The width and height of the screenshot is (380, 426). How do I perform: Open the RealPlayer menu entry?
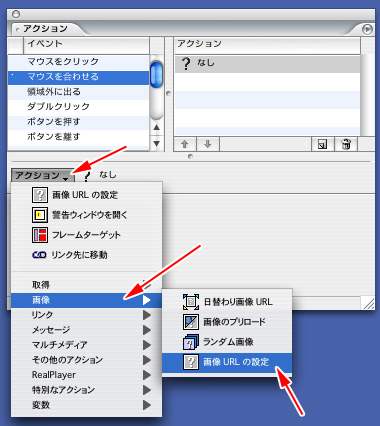point(86,375)
